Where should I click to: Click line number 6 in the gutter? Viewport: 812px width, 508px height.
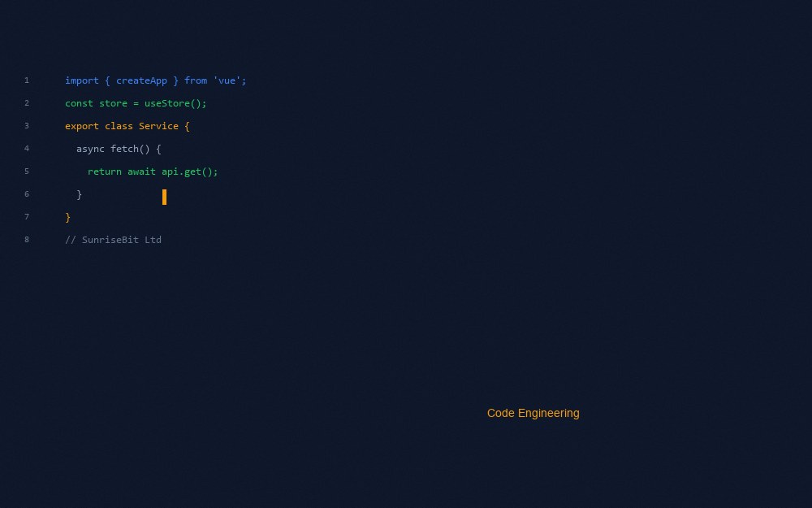click(x=27, y=194)
